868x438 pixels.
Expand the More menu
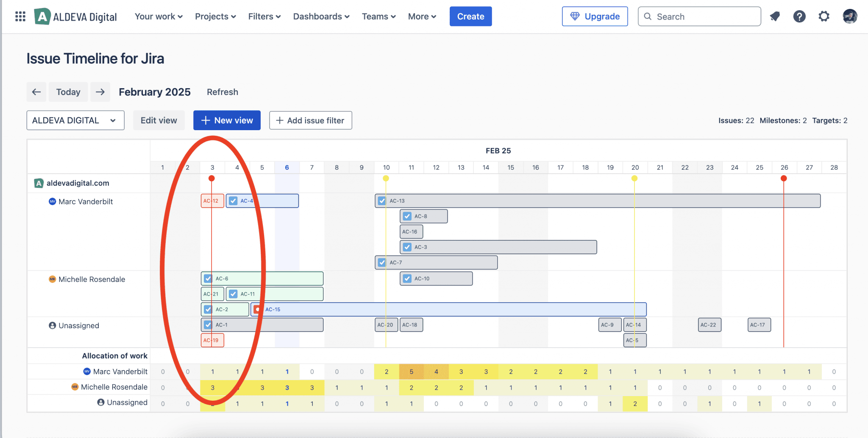pyautogui.click(x=422, y=17)
